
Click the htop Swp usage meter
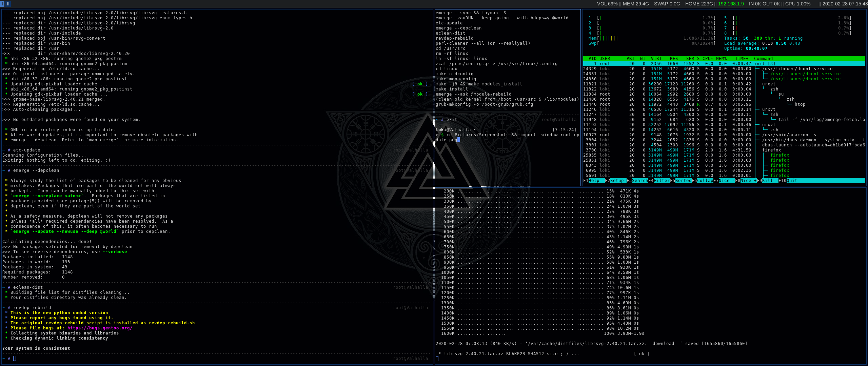click(x=652, y=43)
